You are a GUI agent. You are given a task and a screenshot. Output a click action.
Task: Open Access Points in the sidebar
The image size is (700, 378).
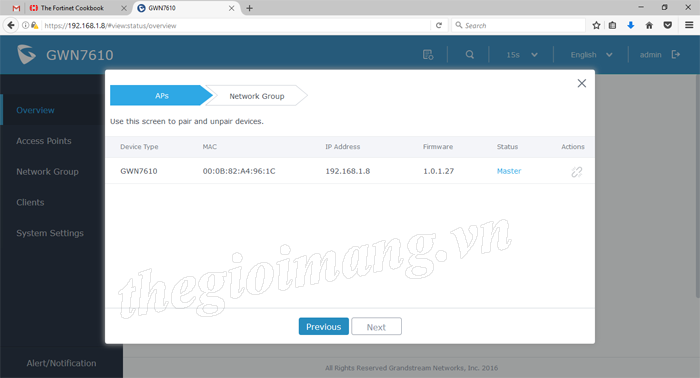click(44, 141)
